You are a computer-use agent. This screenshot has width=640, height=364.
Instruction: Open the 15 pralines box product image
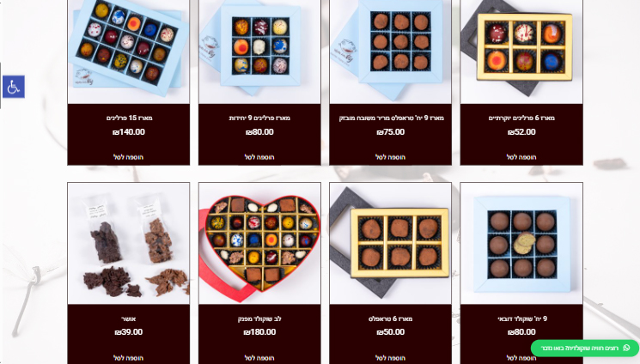click(129, 52)
